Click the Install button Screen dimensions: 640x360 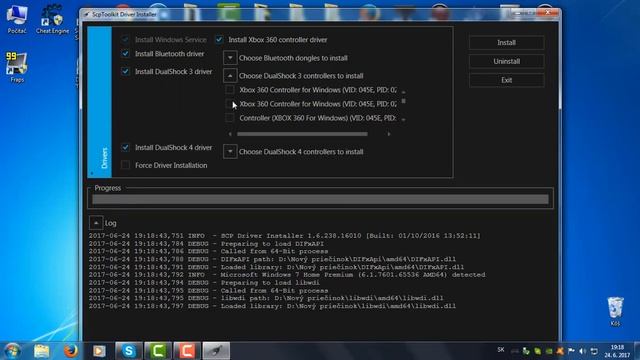pos(507,42)
